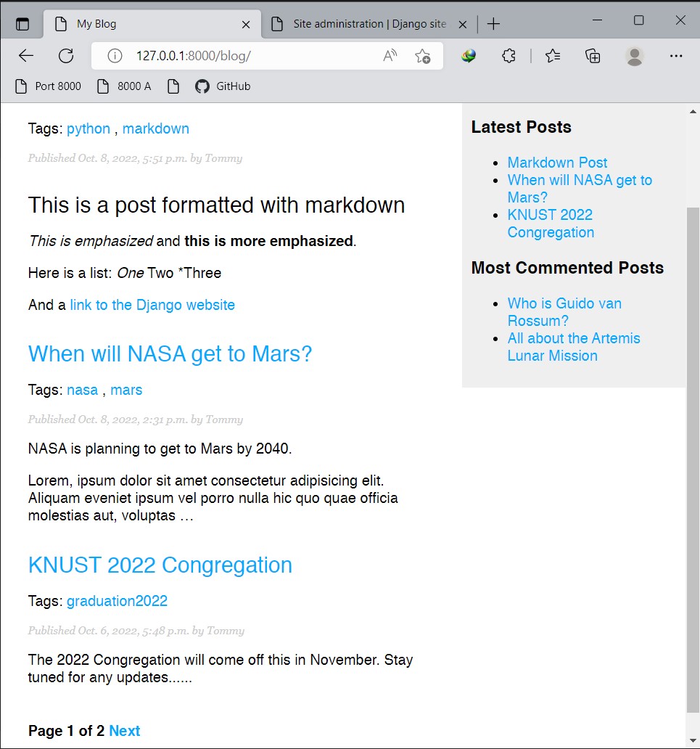Click 'NASA is planning to get to Mars by 2040.'
Viewport: 700px width, 749px height.
click(160, 449)
